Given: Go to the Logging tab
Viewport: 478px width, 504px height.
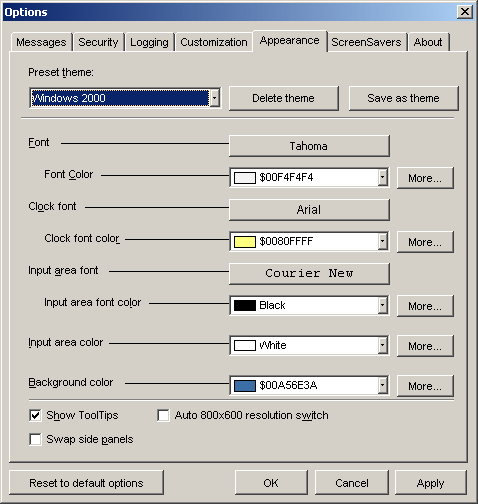Looking at the screenshot, I should [149, 42].
